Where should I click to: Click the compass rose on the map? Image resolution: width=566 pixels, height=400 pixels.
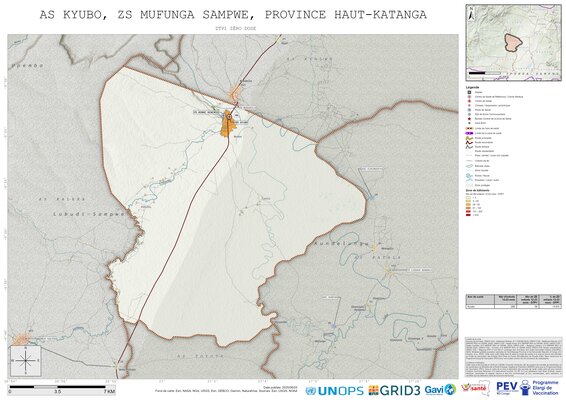coord(25,360)
